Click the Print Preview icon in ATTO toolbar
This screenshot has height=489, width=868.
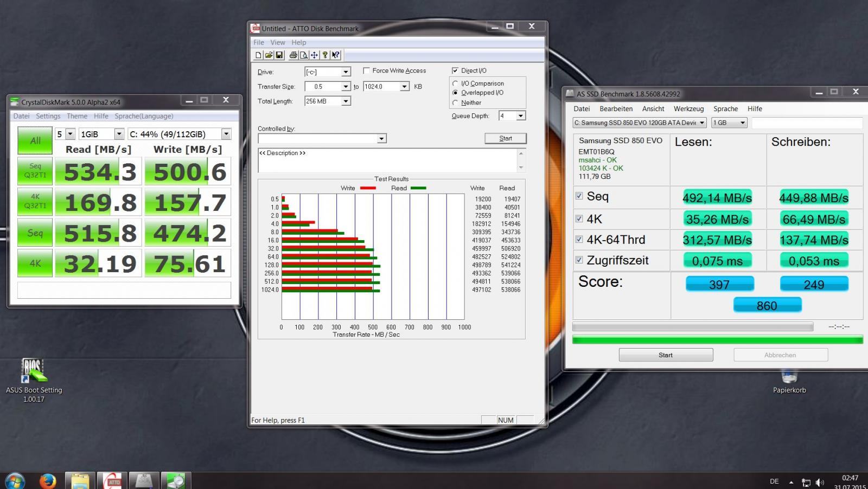pyautogui.click(x=304, y=55)
